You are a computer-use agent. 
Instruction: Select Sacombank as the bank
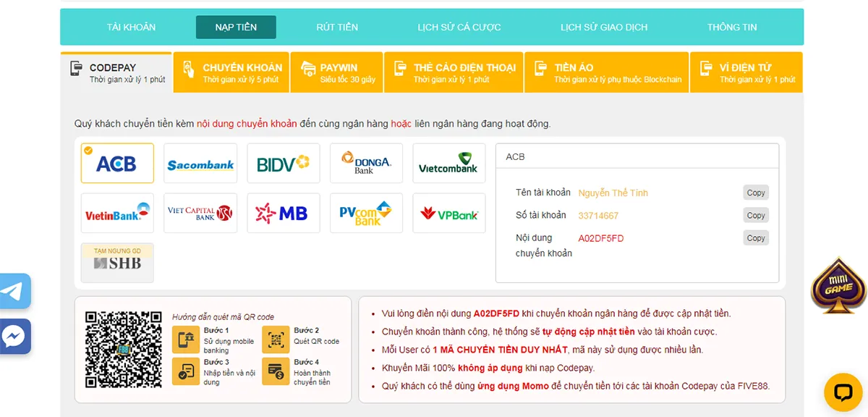pyautogui.click(x=200, y=163)
